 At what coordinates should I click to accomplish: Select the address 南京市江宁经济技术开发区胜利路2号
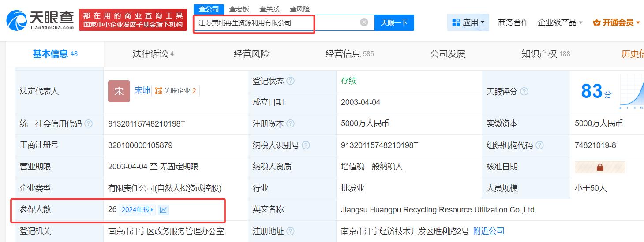click(405, 231)
